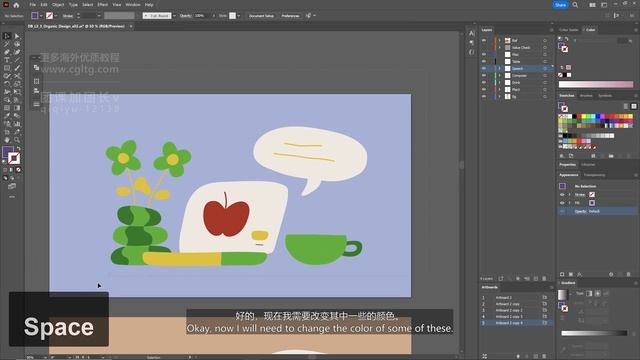This screenshot has height=360, width=640.
Task: Expand the Speech layer
Action: point(499,69)
